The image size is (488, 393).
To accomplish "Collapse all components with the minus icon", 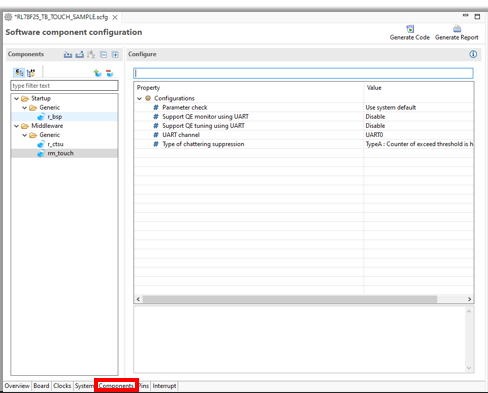I will click(x=104, y=54).
